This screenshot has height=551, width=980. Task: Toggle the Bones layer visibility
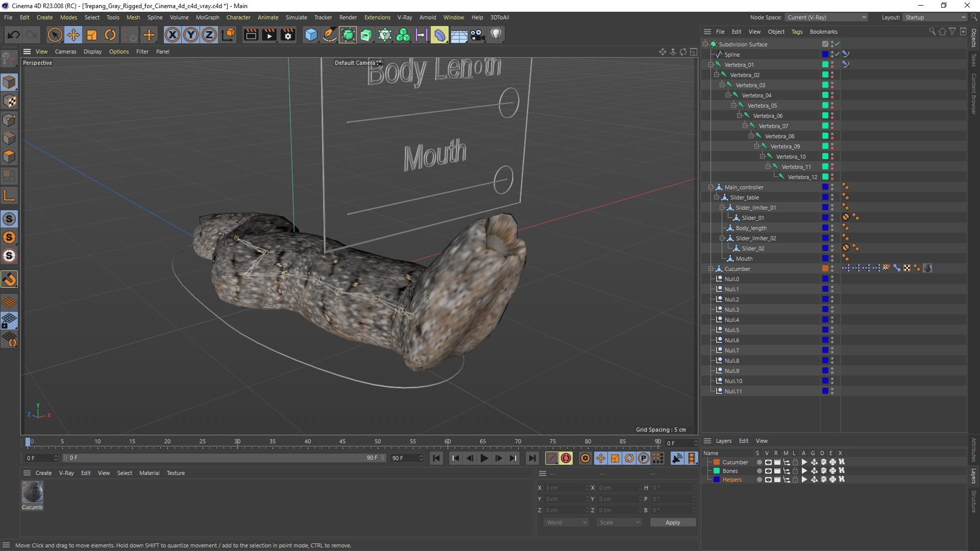coord(766,470)
